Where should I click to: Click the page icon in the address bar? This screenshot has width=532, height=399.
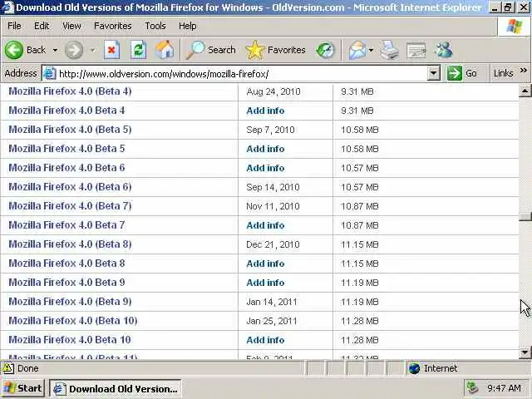[x=50, y=73]
